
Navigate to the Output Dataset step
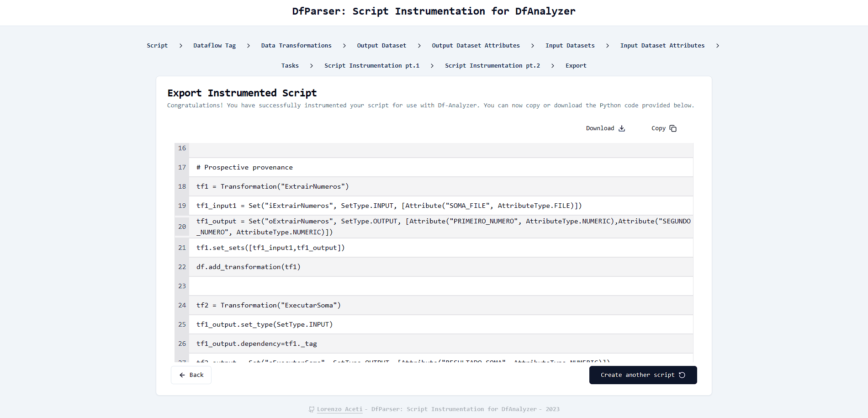click(x=381, y=45)
